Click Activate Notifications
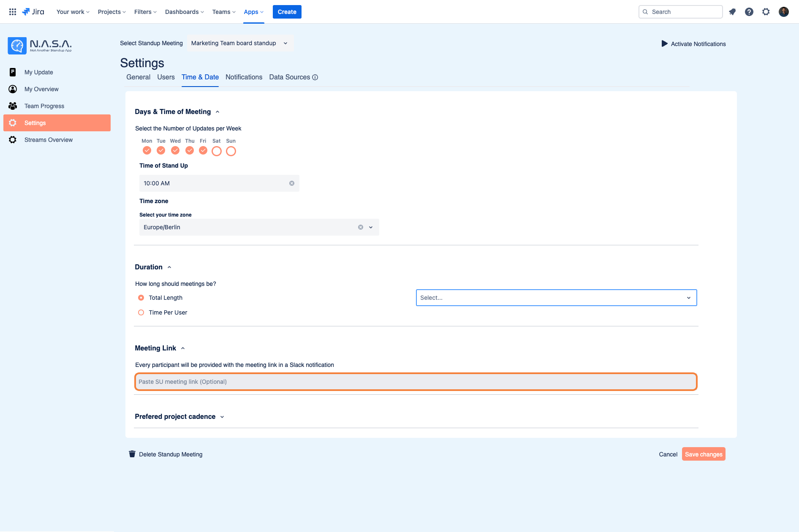This screenshot has height=532, width=799. [693, 44]
